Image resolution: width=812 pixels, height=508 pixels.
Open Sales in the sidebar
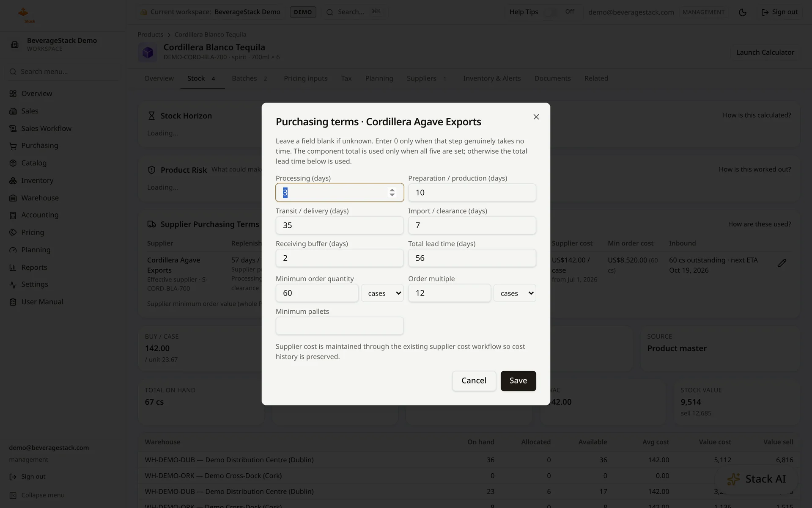pos(30,111)
